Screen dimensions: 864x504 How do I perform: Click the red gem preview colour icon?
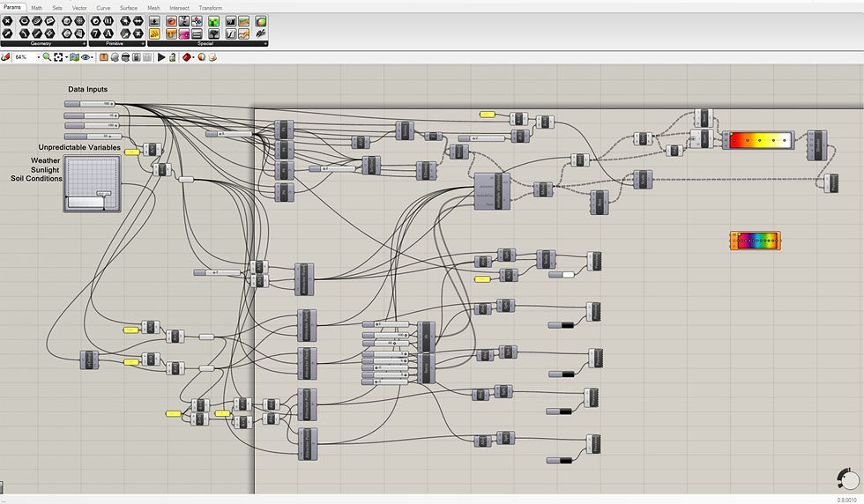click(x=187, y=57)
